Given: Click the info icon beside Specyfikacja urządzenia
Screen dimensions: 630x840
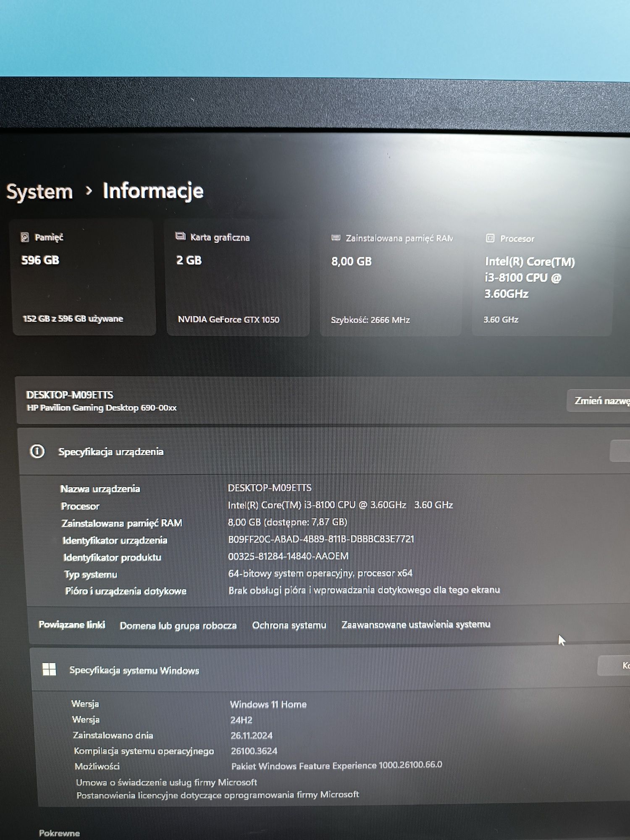Looking at the screenshot, I should pyautogui.click(x=37, y=451).
